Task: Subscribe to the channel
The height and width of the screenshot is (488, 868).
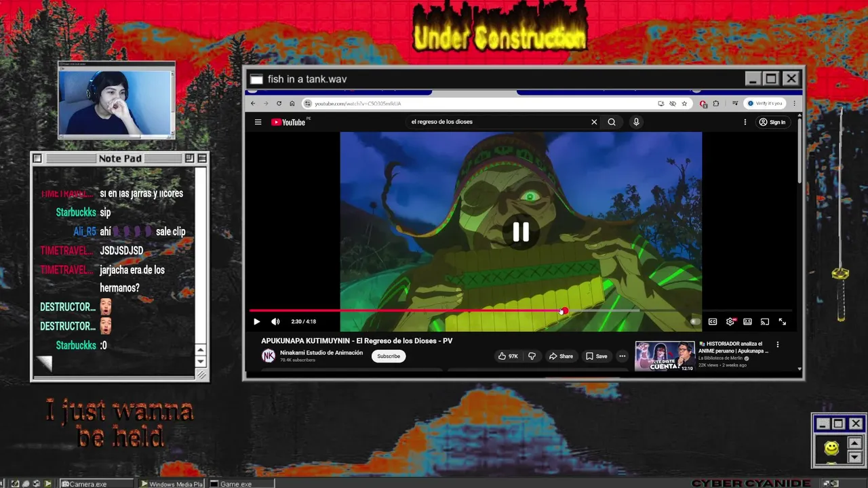Action: (389, 356)
